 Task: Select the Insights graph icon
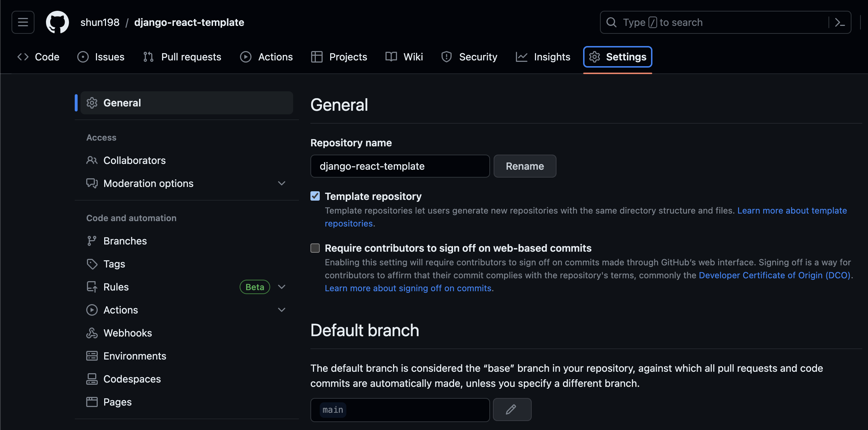coord(521,56)
